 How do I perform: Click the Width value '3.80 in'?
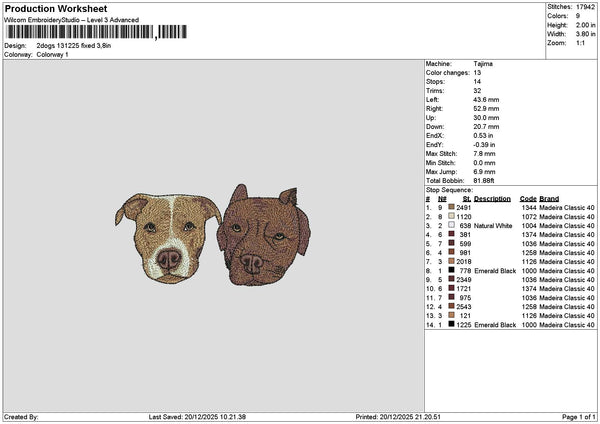click(x=585, y=34)
